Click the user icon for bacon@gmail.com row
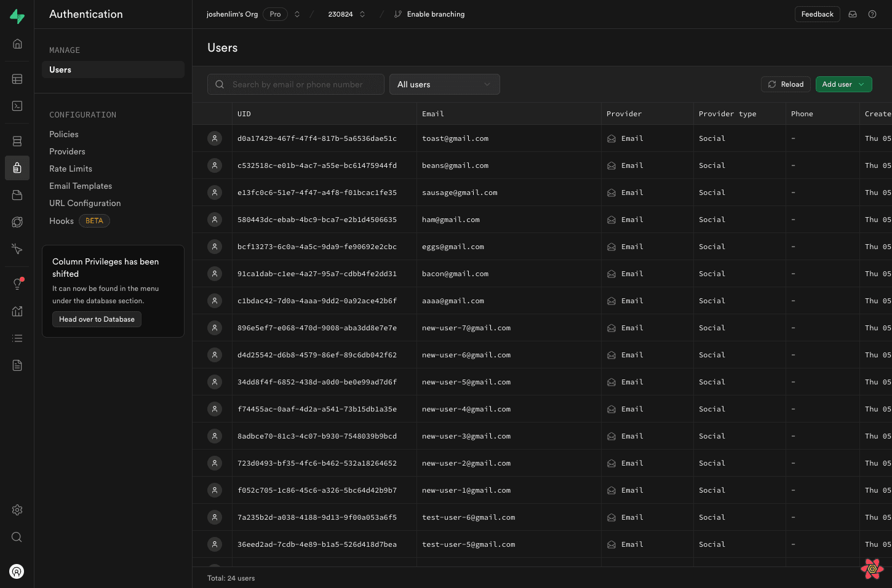This screenshot has width=892, height=588. [215, 274]
